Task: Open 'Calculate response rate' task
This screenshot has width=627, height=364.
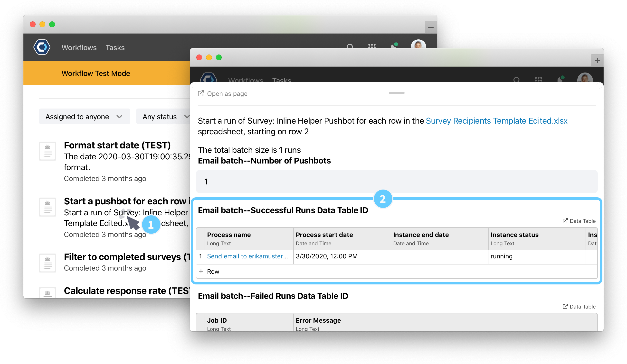Action: (x=127, y=291)
